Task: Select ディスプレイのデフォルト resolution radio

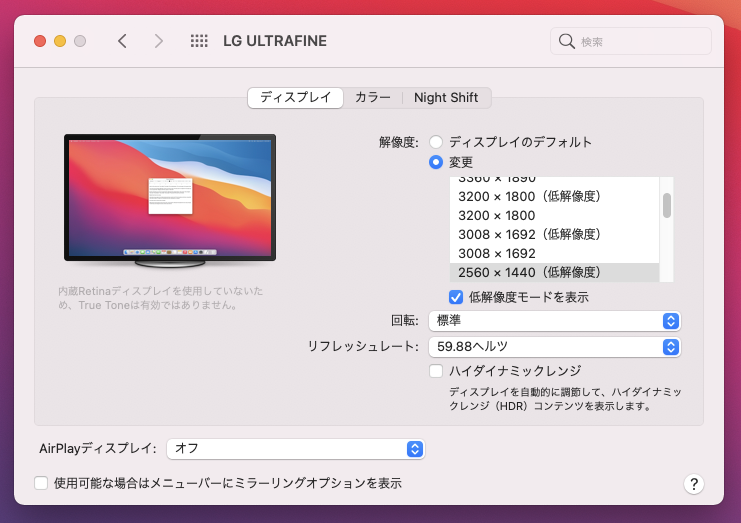Action: (436, 142)
